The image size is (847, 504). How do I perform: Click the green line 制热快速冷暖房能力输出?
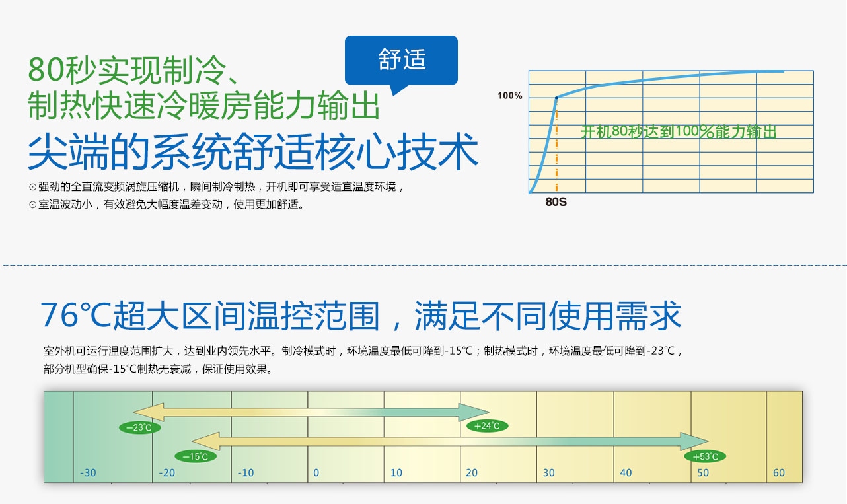(203, 106)
